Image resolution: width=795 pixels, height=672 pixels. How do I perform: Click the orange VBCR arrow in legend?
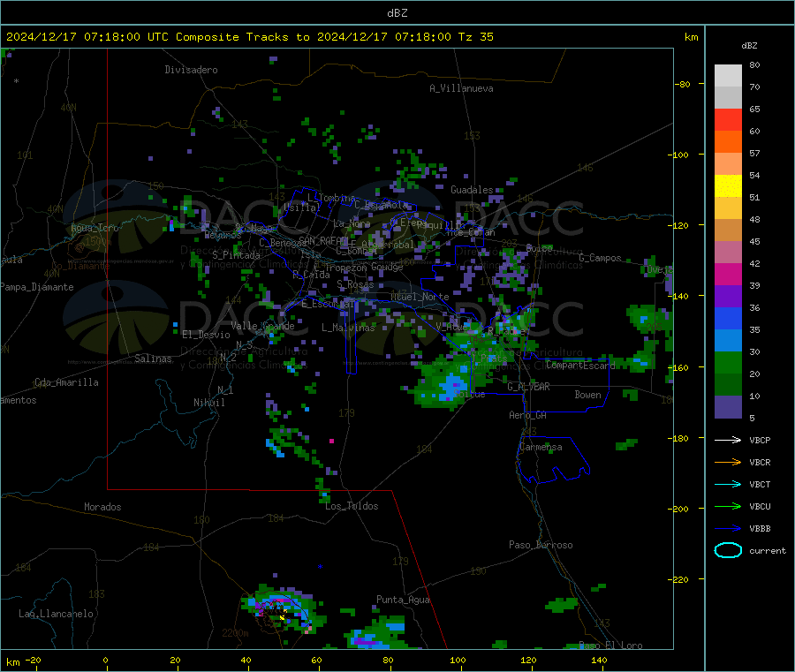point(728,462)
